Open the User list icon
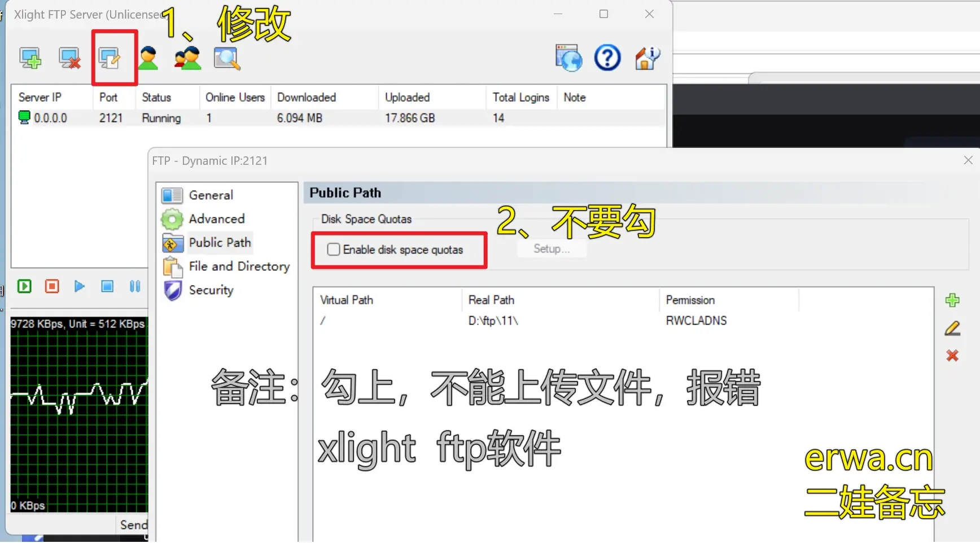The width and height of the screenshot is (980, 543). (x=148, y=58)
